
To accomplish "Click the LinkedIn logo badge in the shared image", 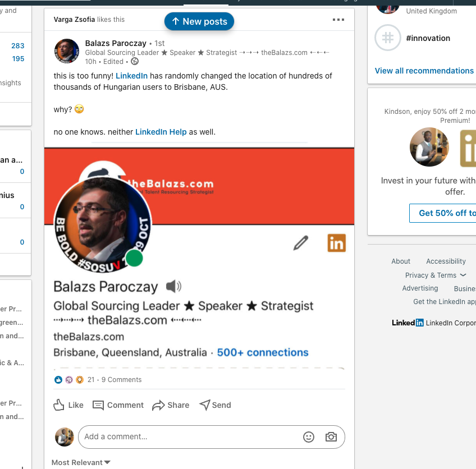I will pos(337,243).
